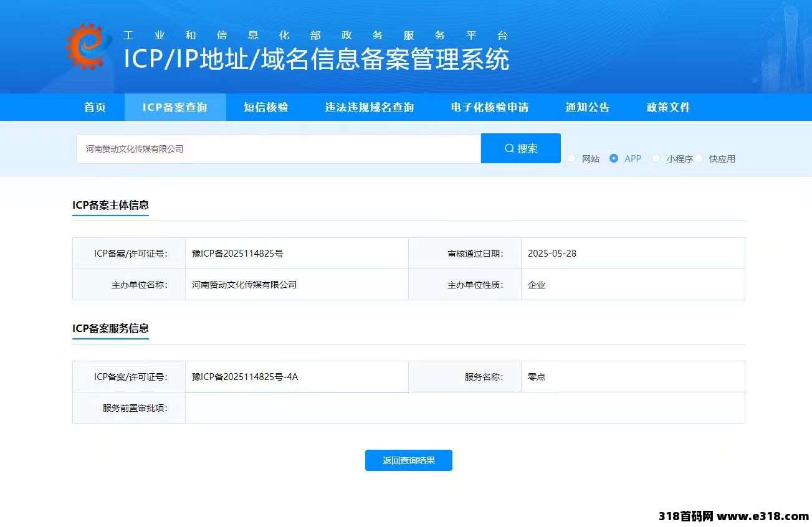Click the ICP/IP地址/域名信息备案管理系统 title

click(317, 59)
